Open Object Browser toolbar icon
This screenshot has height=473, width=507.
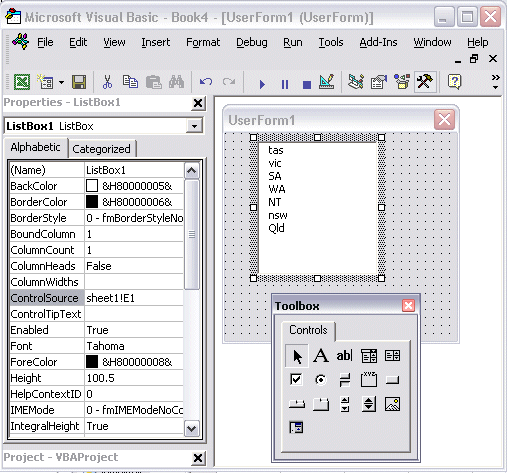(402, 82)
